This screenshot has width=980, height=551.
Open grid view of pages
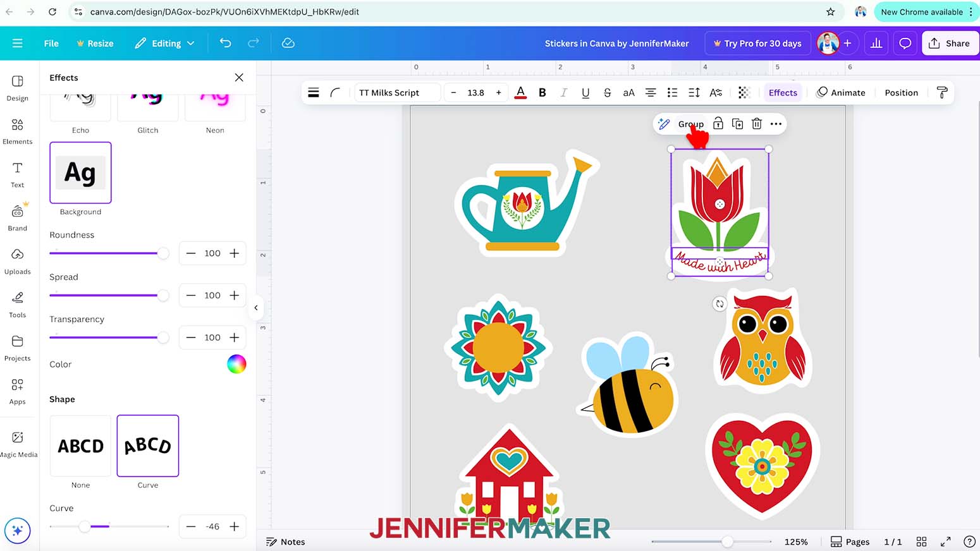(922, 542)
